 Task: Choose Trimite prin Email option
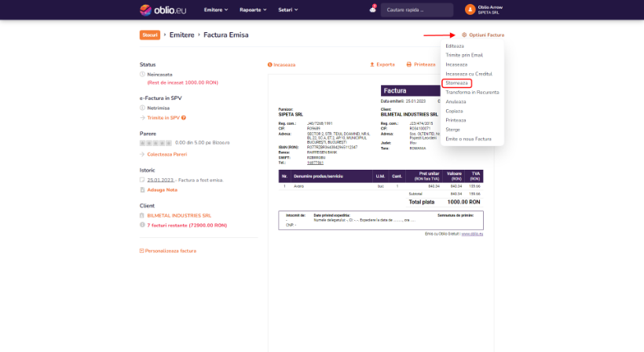tap(463, 55)
